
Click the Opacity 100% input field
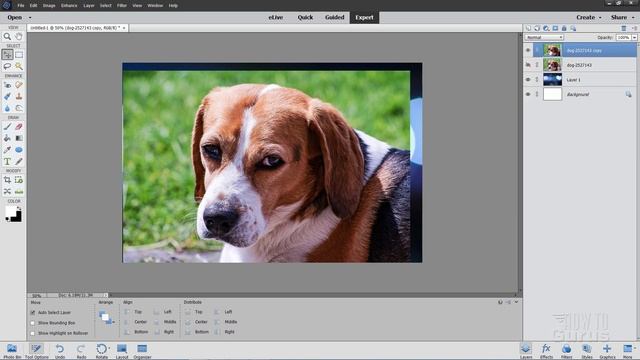623,37
